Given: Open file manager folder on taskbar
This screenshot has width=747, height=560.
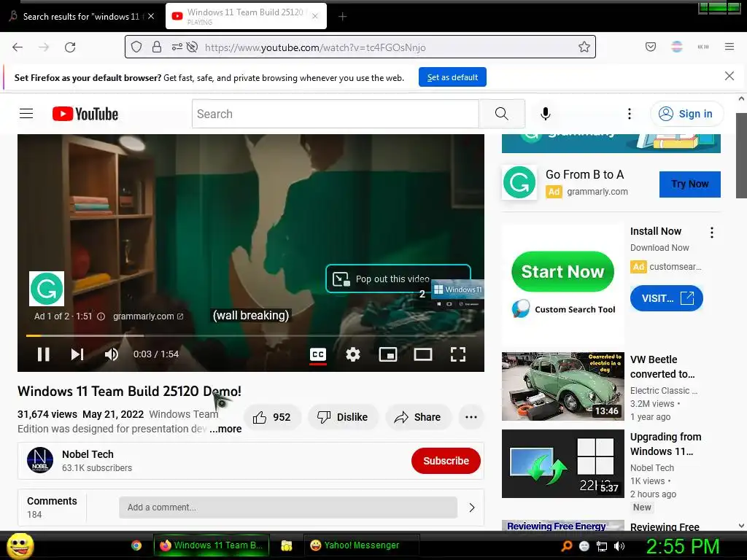Looking at the screenshot, I should point(286,545).
